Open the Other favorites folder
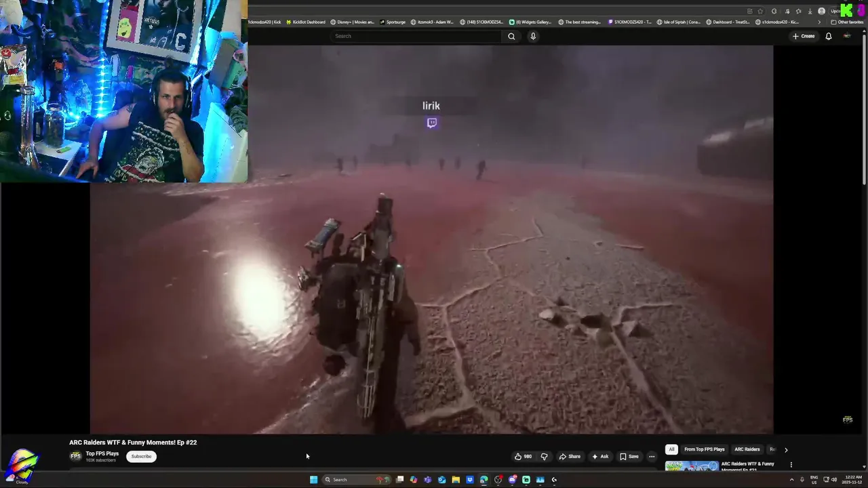Image resolution: width=868 pixels, height=488 pixels. tap(847, 22)
